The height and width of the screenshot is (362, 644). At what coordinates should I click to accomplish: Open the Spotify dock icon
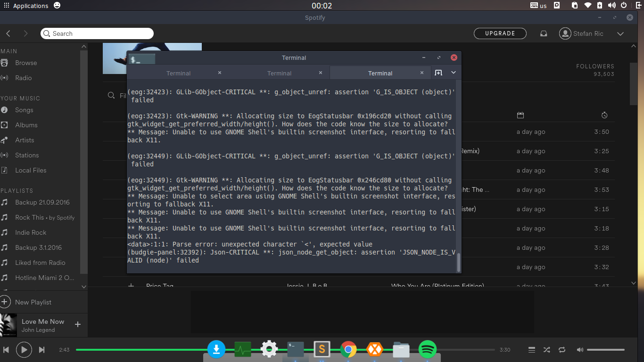pos(428,349)
